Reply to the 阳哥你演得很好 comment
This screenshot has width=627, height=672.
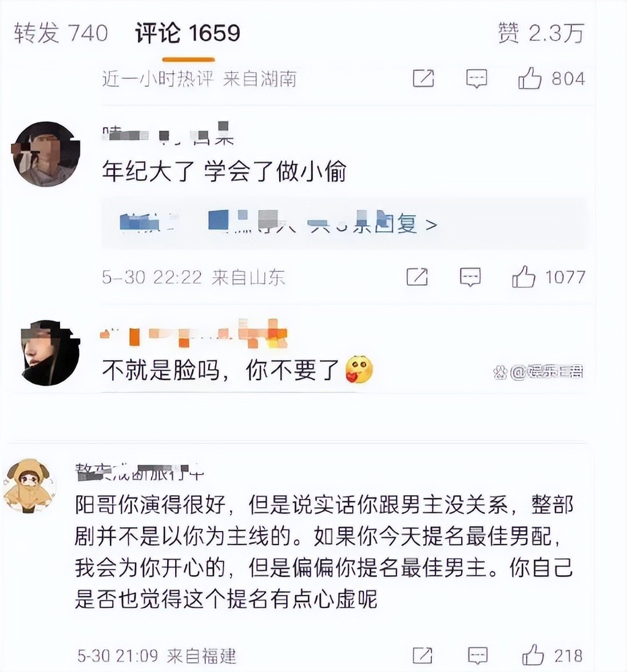point(478,655)
